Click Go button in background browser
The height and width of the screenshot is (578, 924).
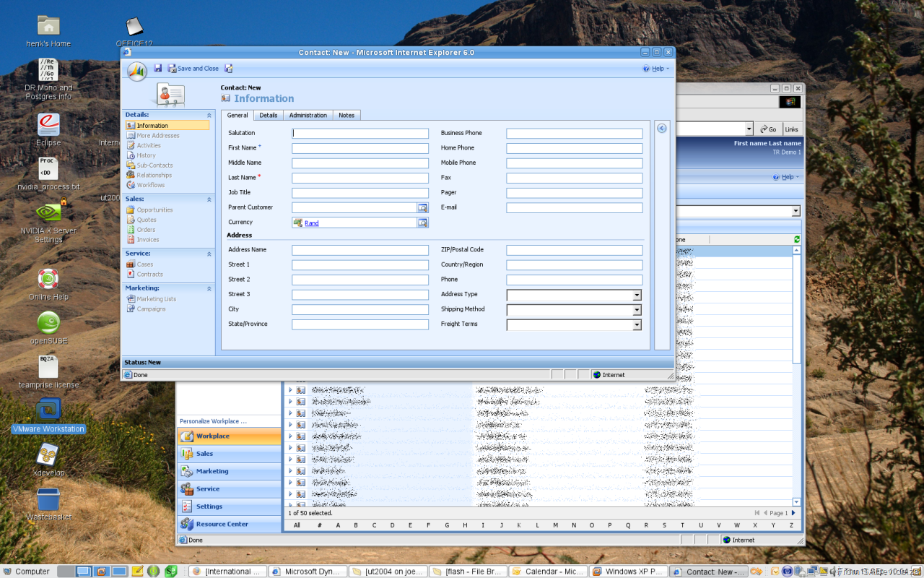point(768,129)
